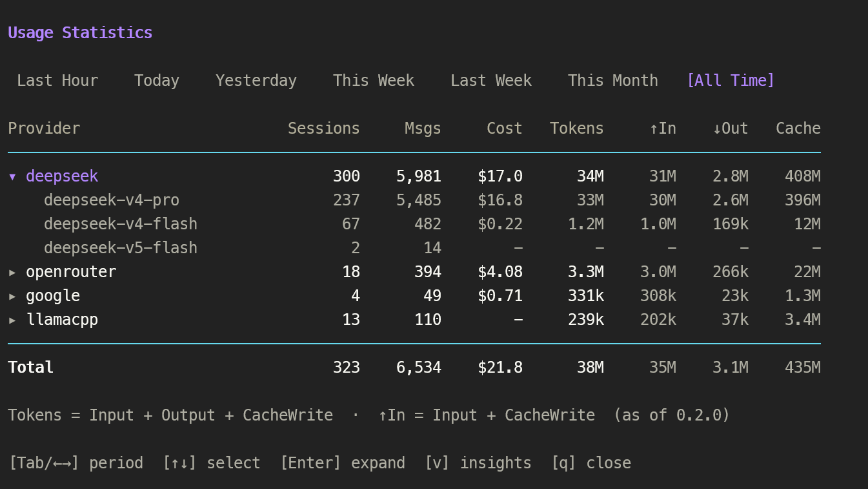
Task: Click google tokens value 331k
Action: click(x=586, y=296)
